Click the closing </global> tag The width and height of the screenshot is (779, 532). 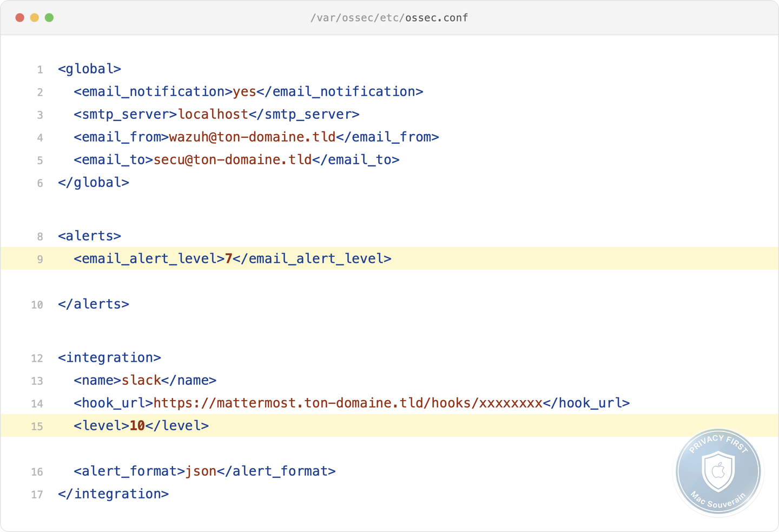tap(94, 183)
